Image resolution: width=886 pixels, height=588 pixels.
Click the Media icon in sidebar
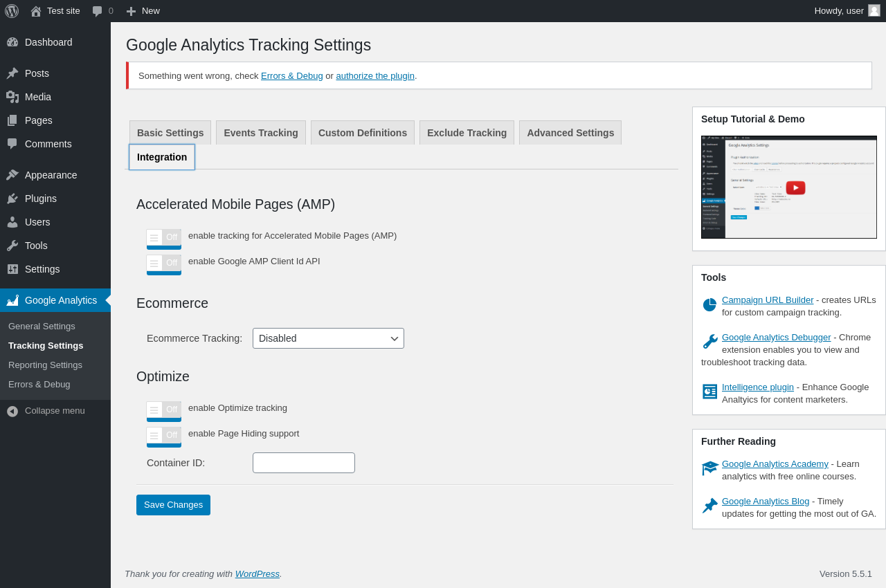coord(12,97)
